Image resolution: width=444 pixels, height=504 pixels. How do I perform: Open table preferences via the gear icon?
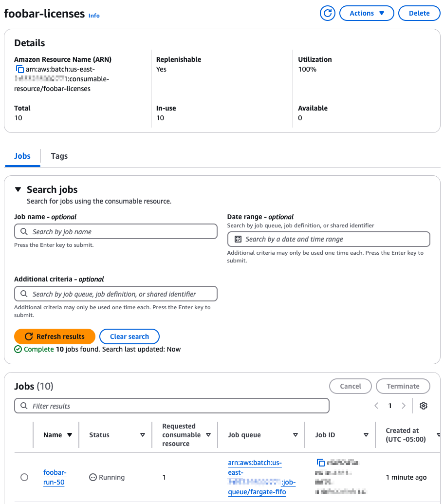pyautogui.click(x=423, y=405)
